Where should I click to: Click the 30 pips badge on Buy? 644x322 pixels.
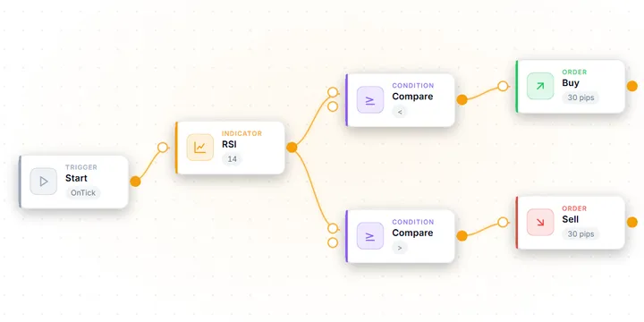pos(580,97)
